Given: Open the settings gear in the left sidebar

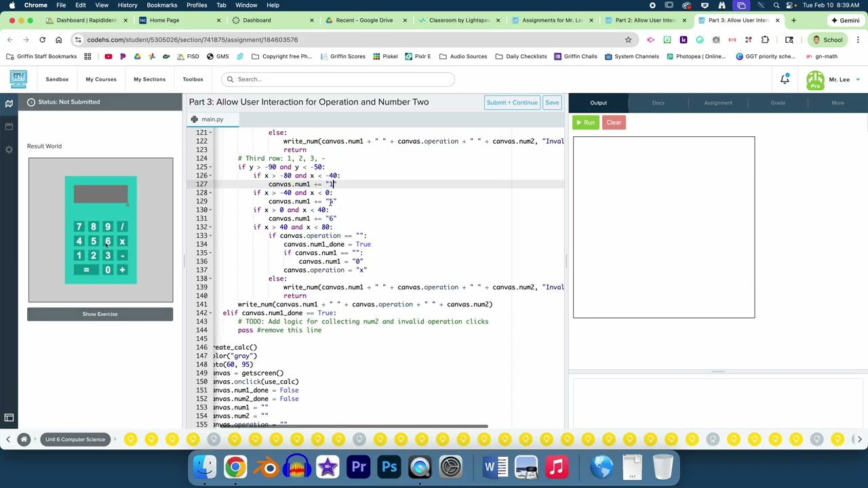Looking at the screenshot, I should pos(9,149).
